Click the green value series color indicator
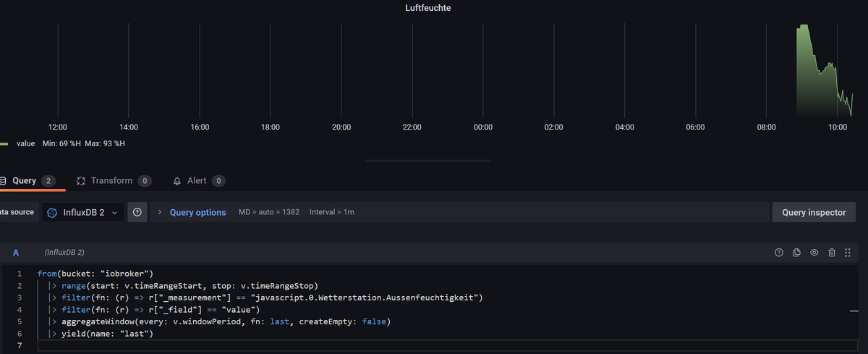Image resolution: width=868 pixels, height=354 pixels. click(4, 143)
